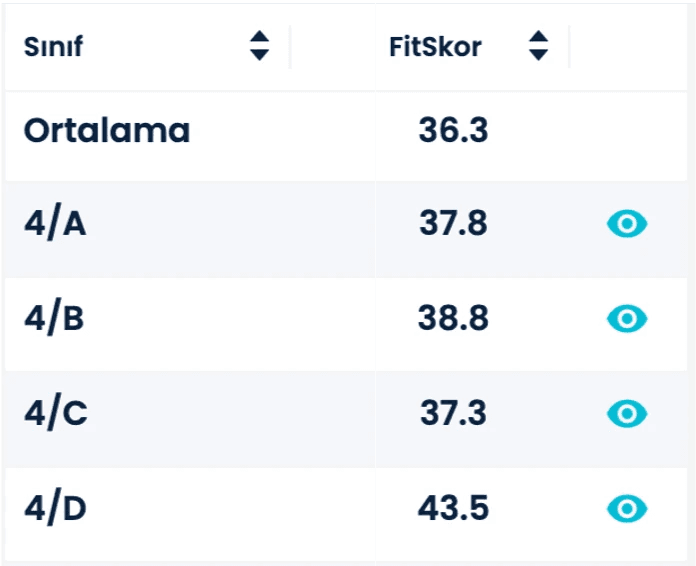Image resolution: width=696 pixels, height=566 pixels.
Task: View details for class 4/A
Action: pos(627,224)
